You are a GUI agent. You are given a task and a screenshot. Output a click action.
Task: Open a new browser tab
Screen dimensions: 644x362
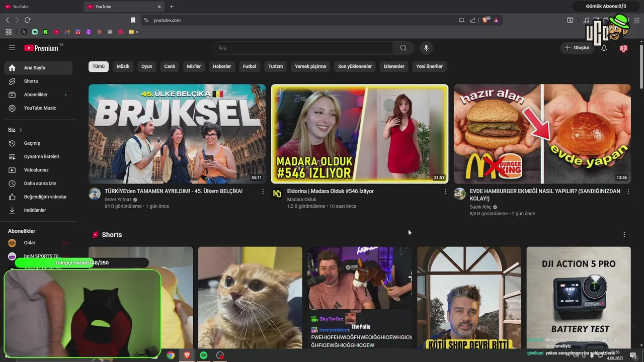click(172, 7)
